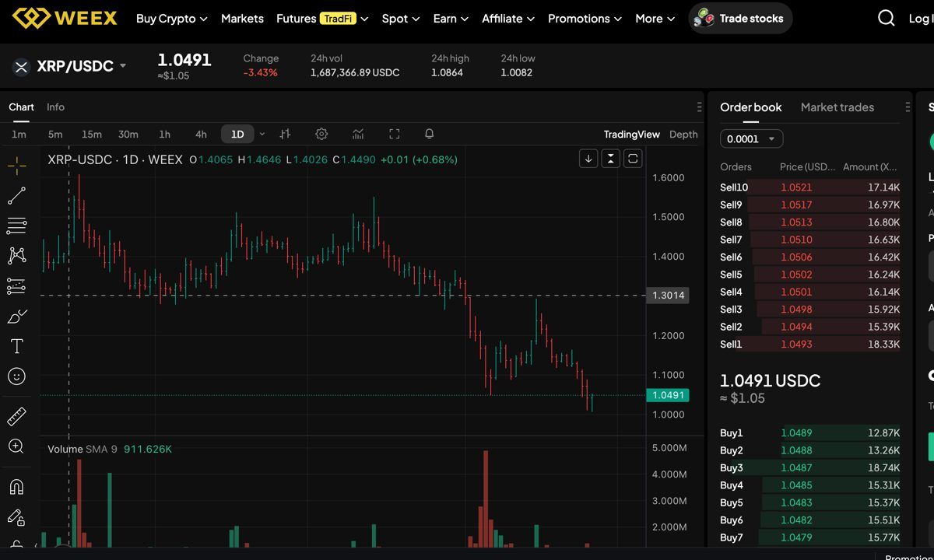Switch to the Chart tab
Viewport: 934px width, 560px height.
(21, 107)
